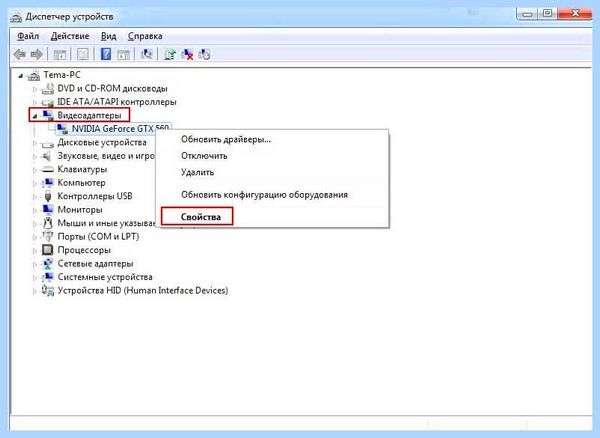Toggle the show/hide console tree icon
600x438 pixels.
tap(60, 54)
